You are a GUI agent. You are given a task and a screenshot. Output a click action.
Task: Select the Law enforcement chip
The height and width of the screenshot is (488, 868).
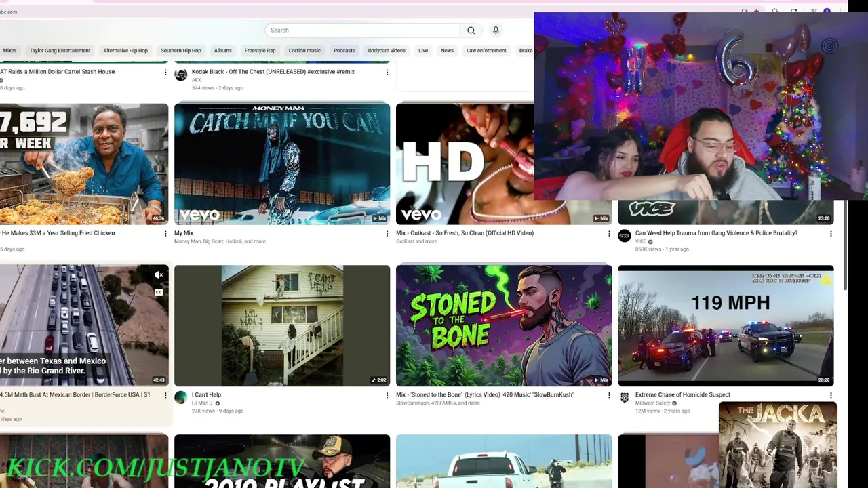pos(486,51)
